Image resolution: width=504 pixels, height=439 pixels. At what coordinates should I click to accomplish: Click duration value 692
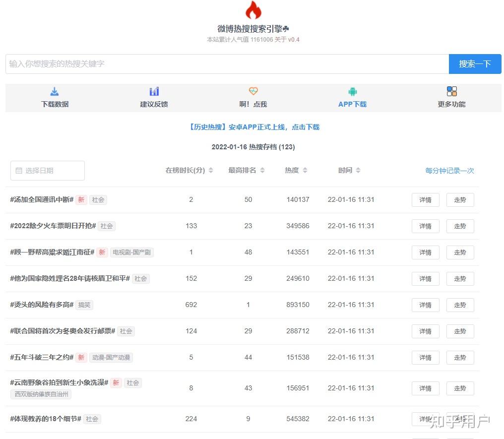point(191,305)
